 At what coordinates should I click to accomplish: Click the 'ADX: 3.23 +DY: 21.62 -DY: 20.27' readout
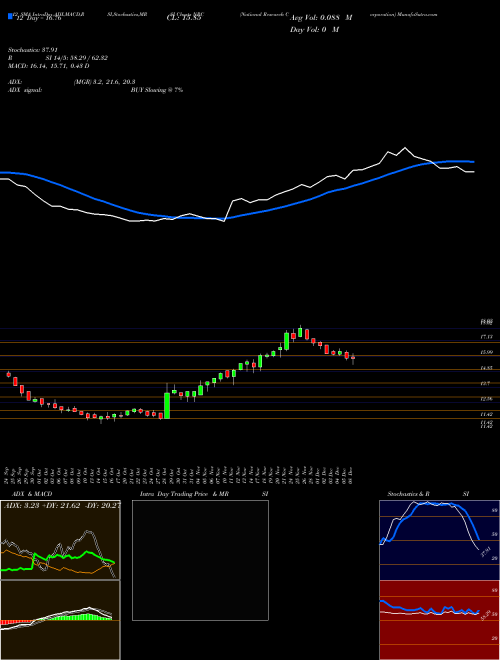click(x=62, y=506)
